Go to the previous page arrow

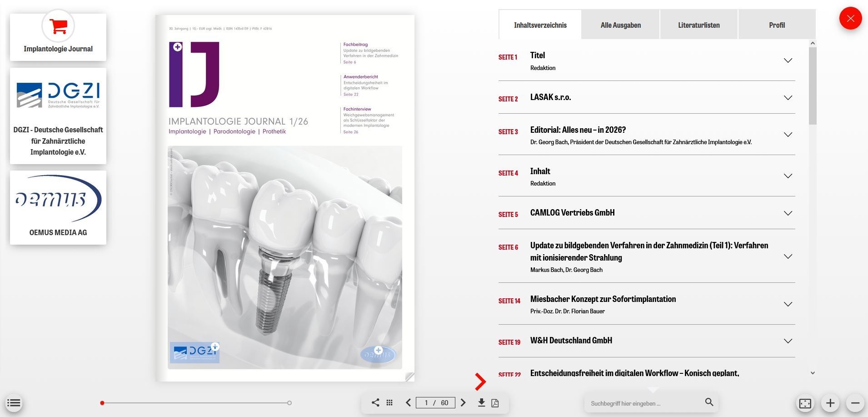[408, 402]
